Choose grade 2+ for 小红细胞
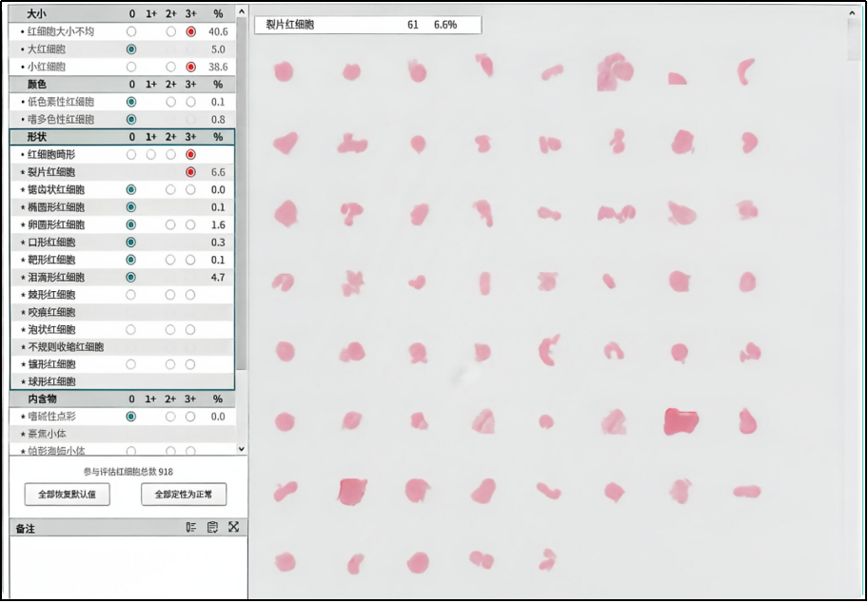868x603 pixels. (171, 67)
